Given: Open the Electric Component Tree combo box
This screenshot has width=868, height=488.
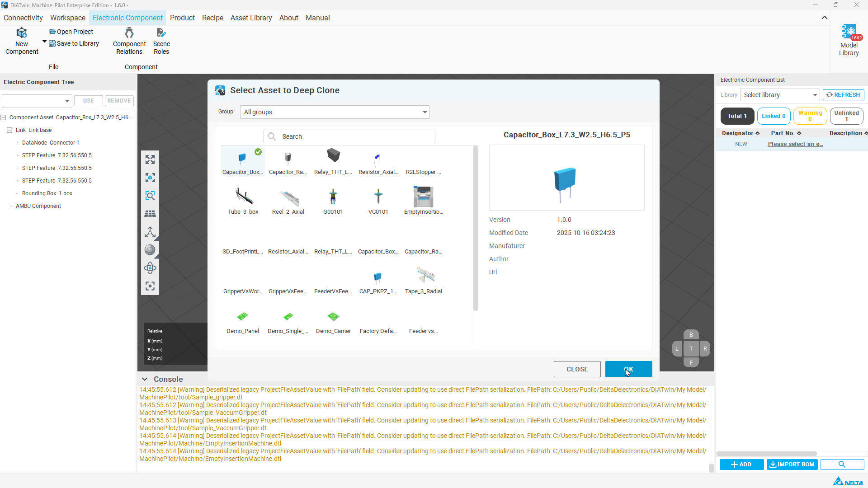Looking at the screenshot, I should [x=37, y=101].
